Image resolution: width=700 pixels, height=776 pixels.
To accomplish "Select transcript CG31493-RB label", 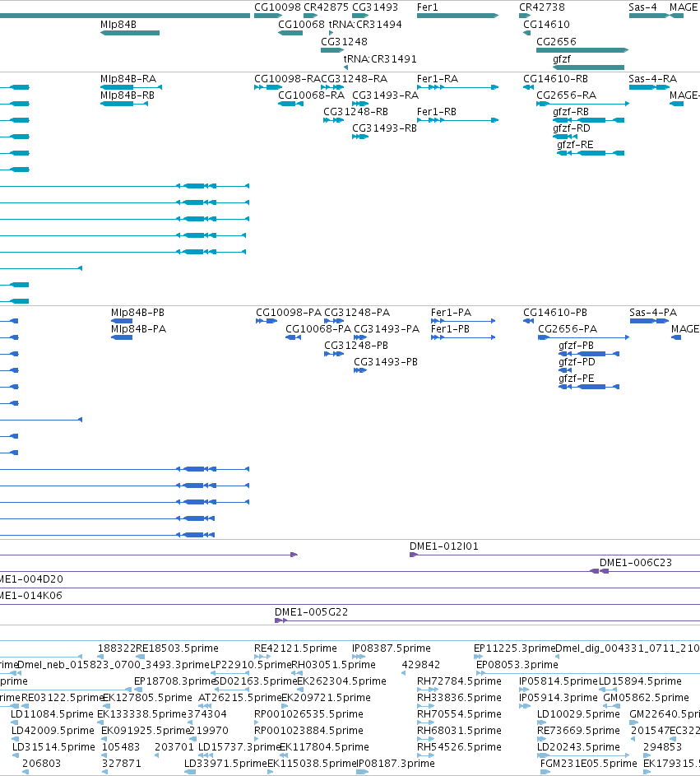I will click(x=384, y=128).
